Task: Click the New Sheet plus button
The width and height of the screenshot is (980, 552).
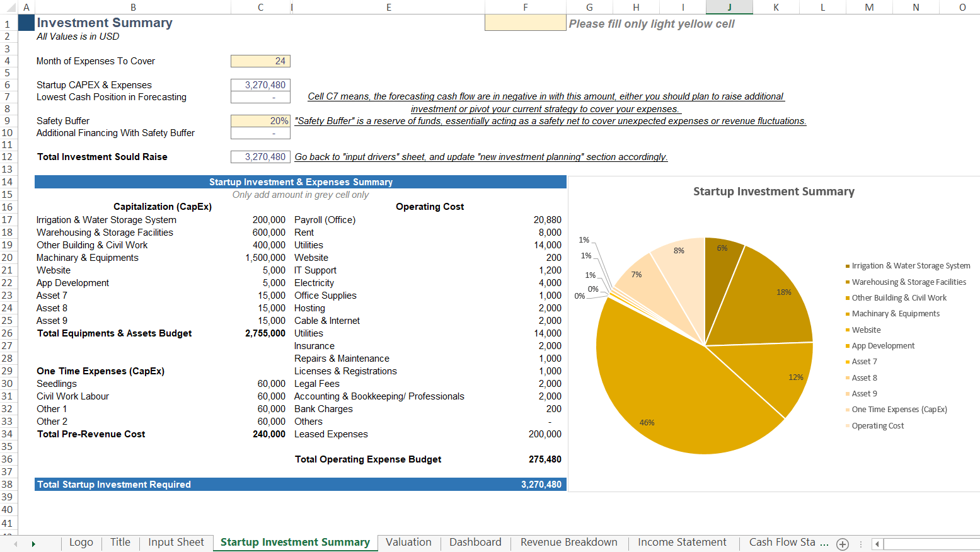Action: pyautogui.click(x=843, y=544)
